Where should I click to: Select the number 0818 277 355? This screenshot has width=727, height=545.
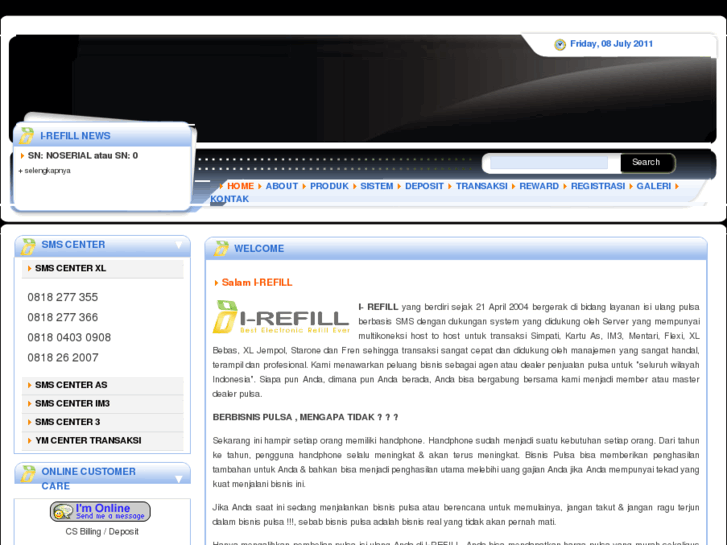[63, 297]
